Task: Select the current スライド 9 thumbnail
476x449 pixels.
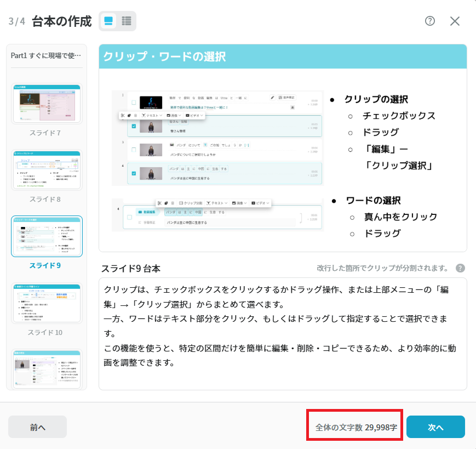Action: pos(47,236)
